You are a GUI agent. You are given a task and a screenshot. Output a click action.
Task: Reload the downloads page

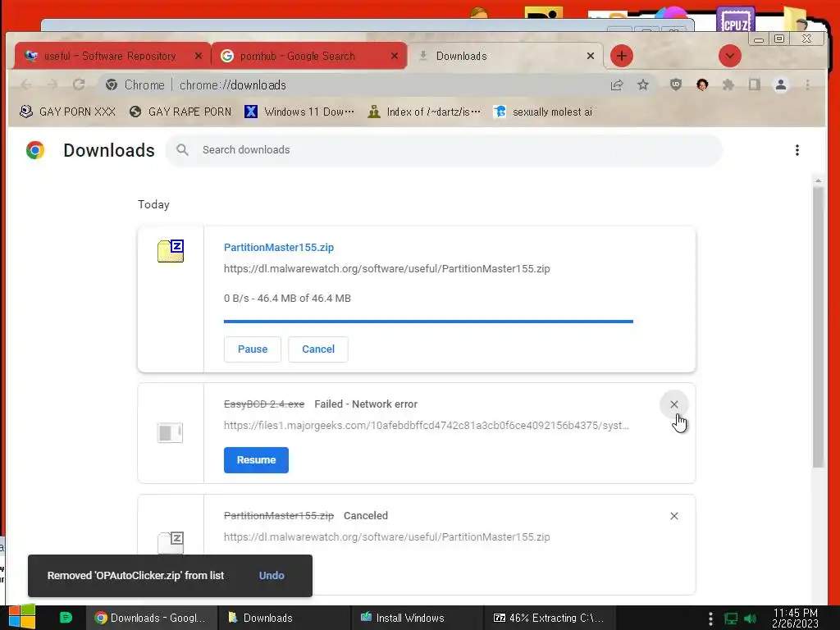pos(79,84)
